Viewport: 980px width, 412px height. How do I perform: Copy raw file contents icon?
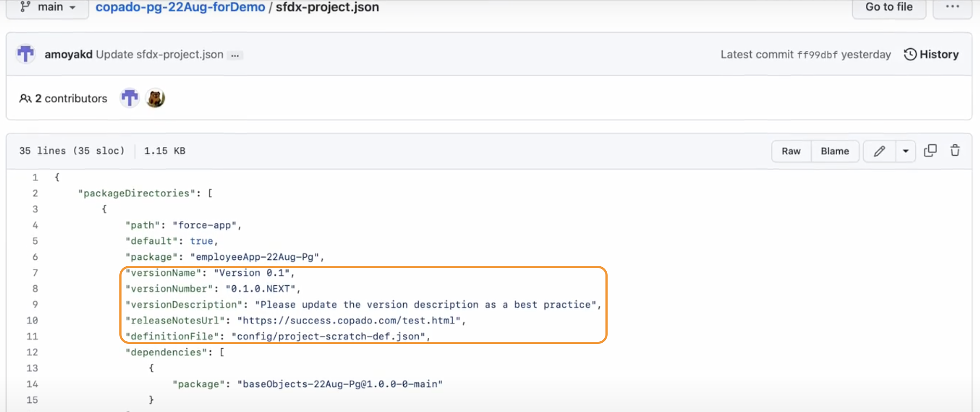pos(930,151)
